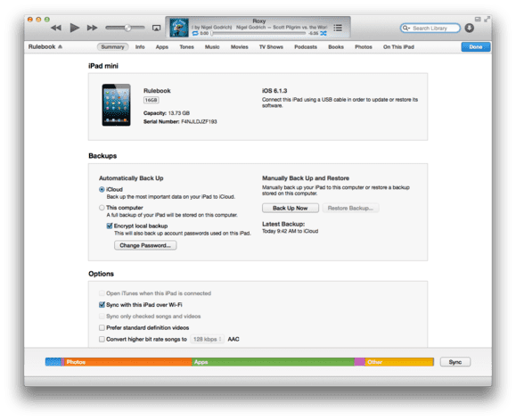Switch to the Books tab
The height and width of the screenshot is (420, 516).
(x=336, y=46)
